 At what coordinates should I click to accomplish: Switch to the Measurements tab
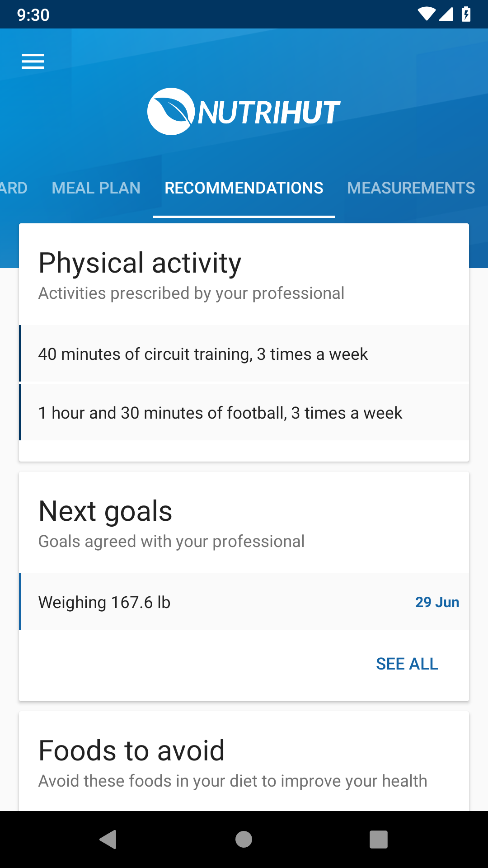click(411, 188)
